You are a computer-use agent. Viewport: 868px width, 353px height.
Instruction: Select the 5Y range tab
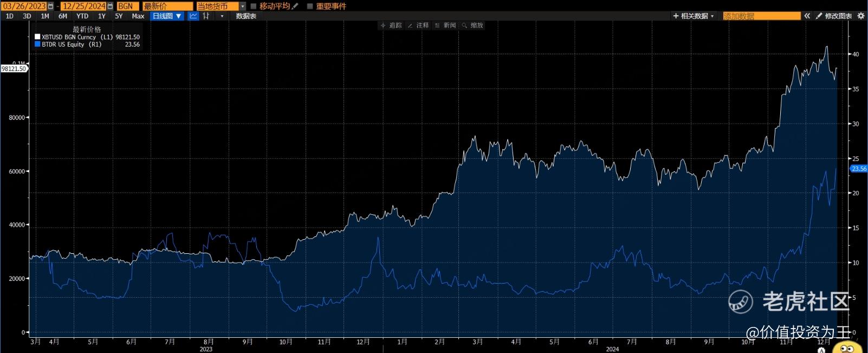[119, 16]
